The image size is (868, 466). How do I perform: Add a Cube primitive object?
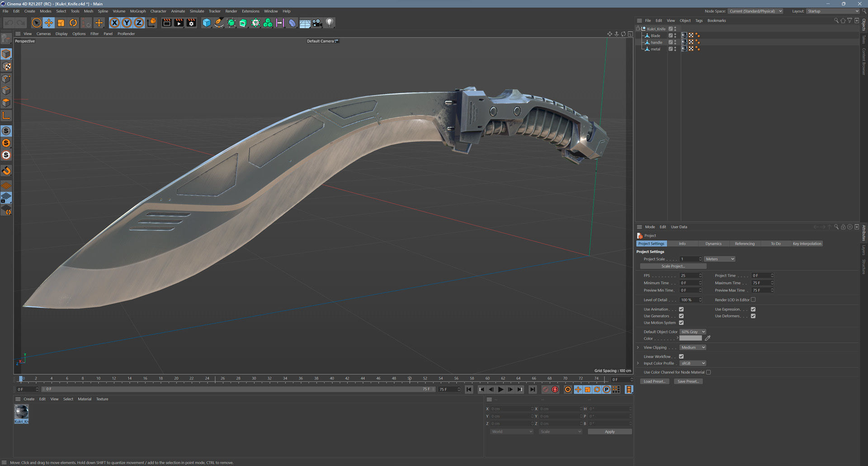[207, 23]
